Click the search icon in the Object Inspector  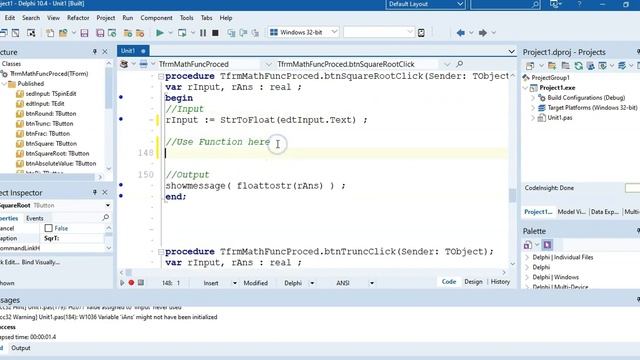point(106,218)
